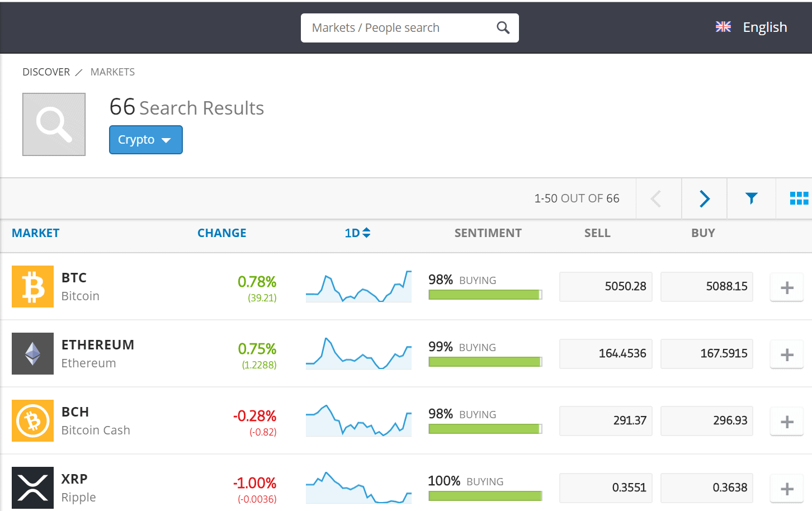
Task: Sell XRP at 0.3551
Action: 606,488
